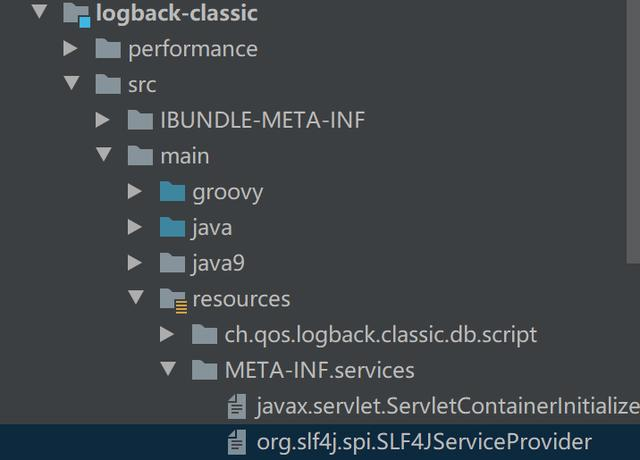Viewport: 640px width, 460px height.
Task: Click the resources root folder icon
Action: 173,301
